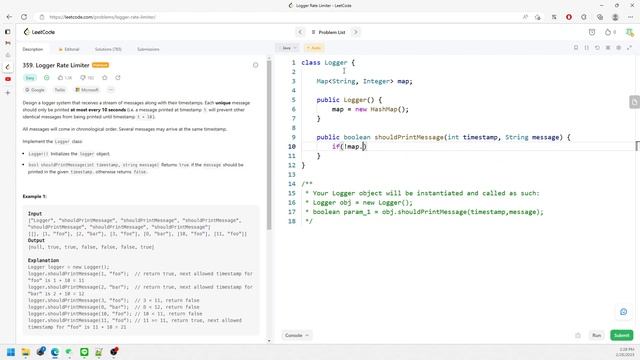Viewport: 640px width, 360px height.
Task: Click the red extension icon in browser toolbar
Action: point(569,17)
